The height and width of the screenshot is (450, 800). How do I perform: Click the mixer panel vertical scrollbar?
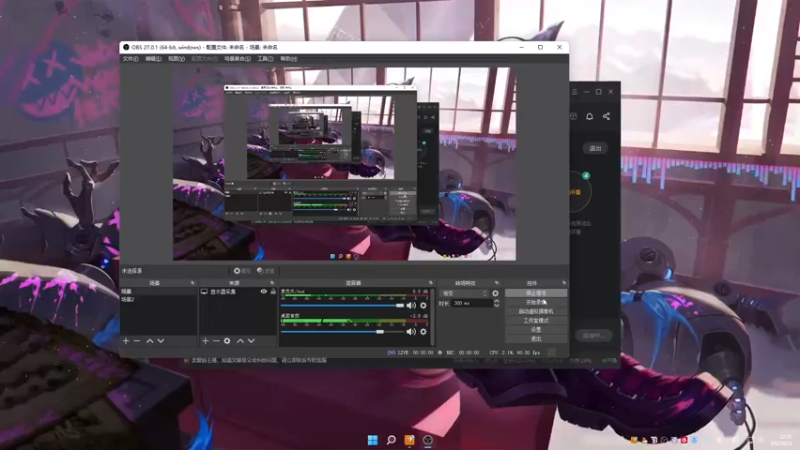click(x=433, y=317)
